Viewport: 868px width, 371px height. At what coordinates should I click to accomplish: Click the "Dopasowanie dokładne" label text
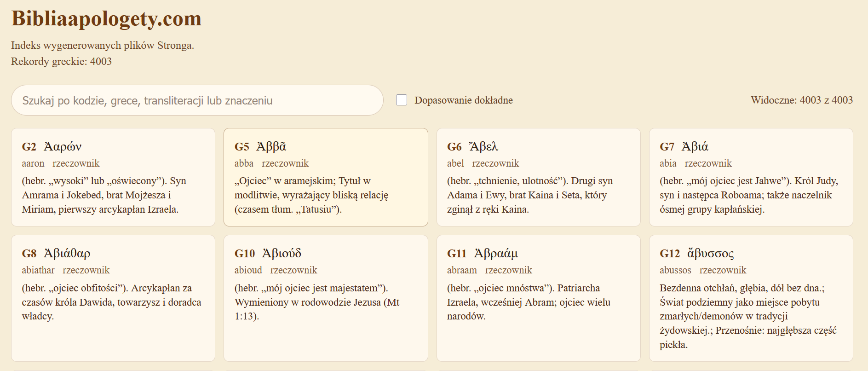tap(464, 100)
